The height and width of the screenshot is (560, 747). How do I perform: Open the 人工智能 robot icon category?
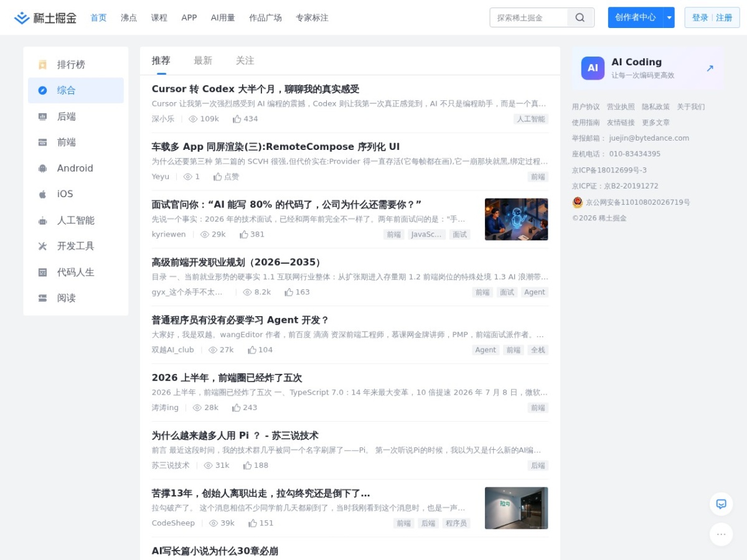(x=42, y=220)
